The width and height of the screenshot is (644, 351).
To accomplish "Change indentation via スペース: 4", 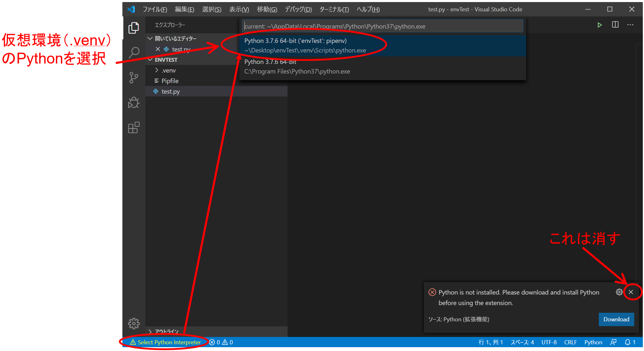I will coord(522,342).
